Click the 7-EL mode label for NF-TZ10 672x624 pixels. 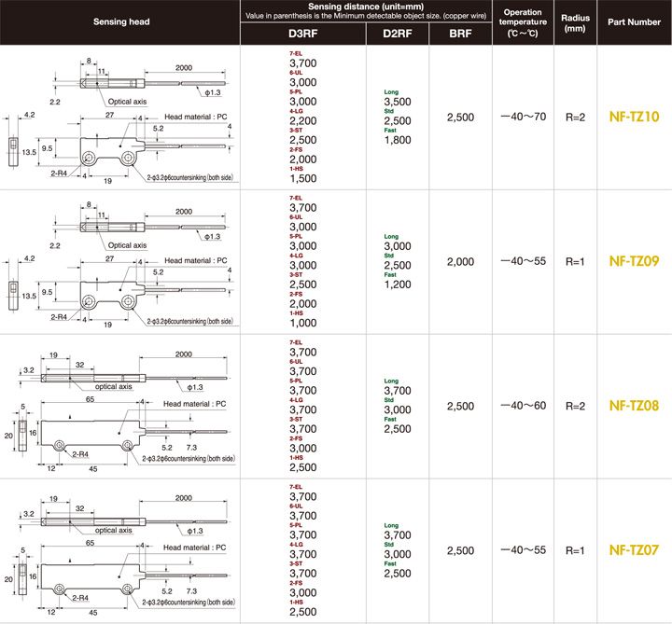[x=296, y=53]
